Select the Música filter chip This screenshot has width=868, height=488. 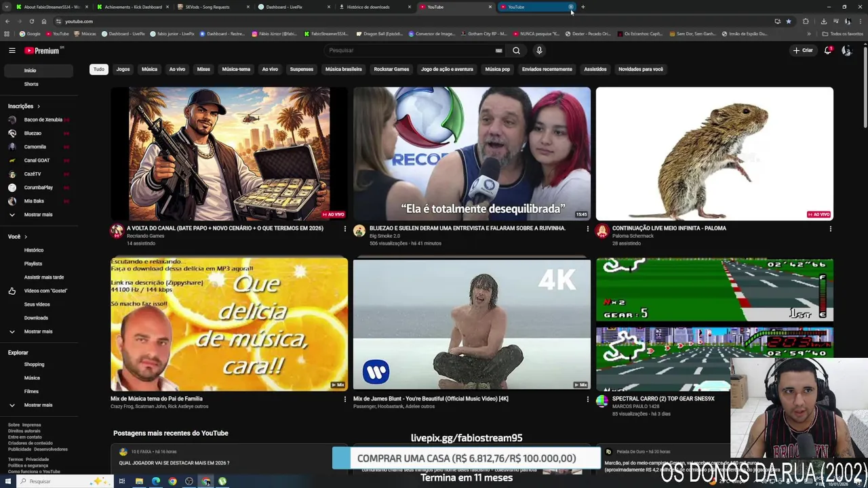[149, 69]
